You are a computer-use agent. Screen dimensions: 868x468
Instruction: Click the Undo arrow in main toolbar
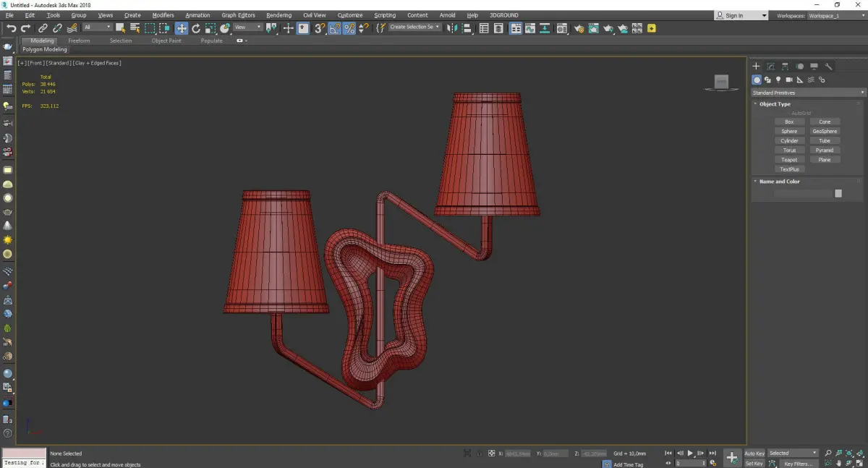[12, 28]
